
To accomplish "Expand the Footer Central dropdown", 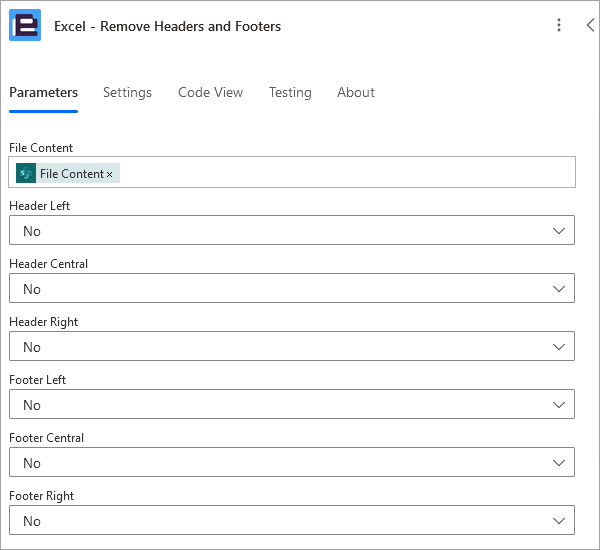I will (292, 463).
